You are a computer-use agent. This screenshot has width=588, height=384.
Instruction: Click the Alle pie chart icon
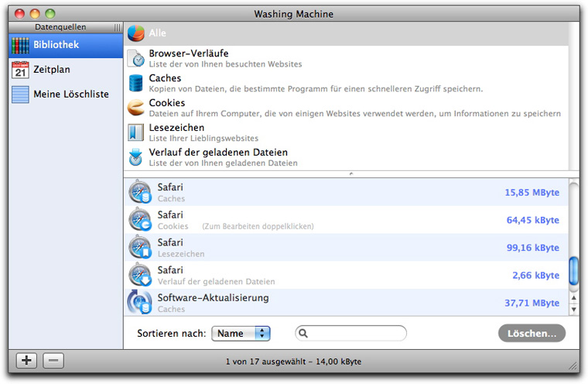click(135, 33)
